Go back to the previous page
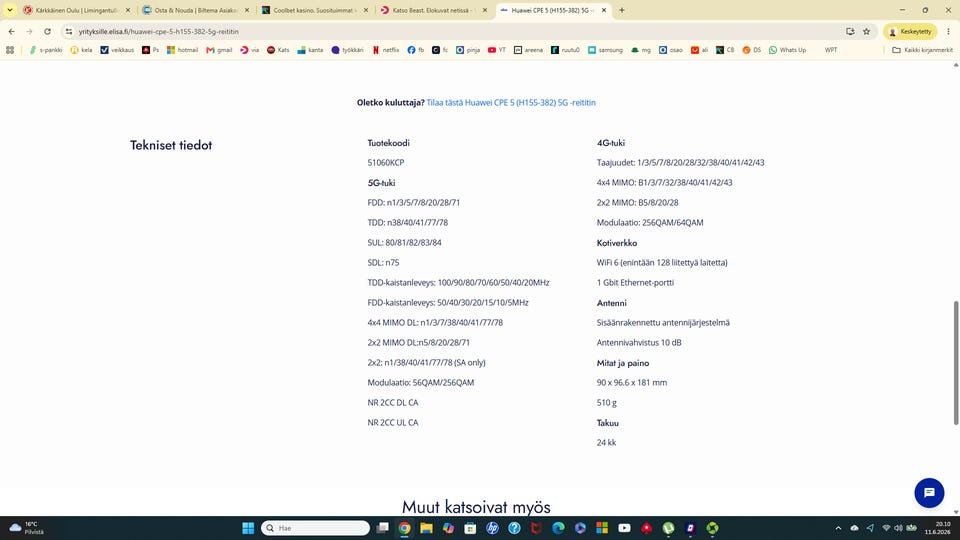The height and width of the screenshot is (540, 960). click(12, 31)
